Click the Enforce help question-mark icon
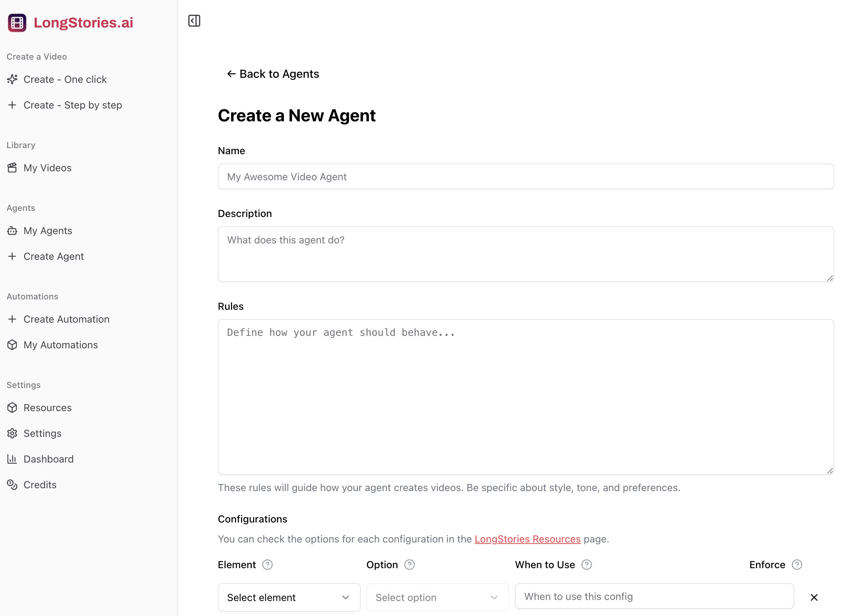867x616 pixels. click(x=796, y=565)
